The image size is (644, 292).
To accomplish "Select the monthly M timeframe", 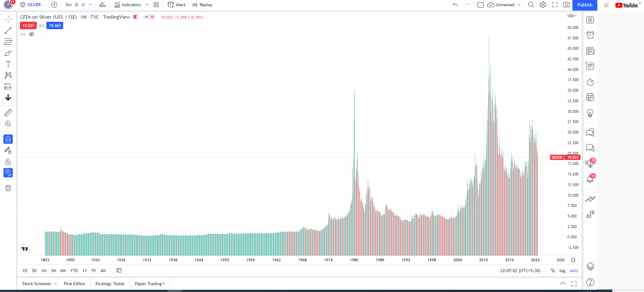I will click(x=83, y=5).
